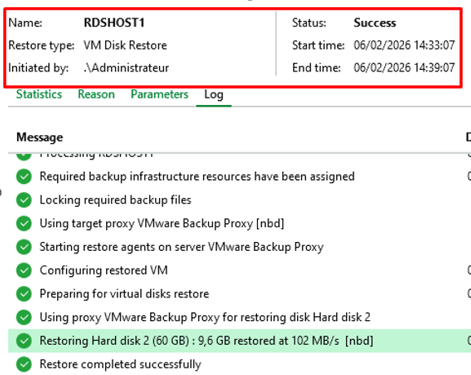Screen dimensions: 471x375
Task: Select 'Preparing for virtual disks restore' entry
Action: [x=124, y=294]
